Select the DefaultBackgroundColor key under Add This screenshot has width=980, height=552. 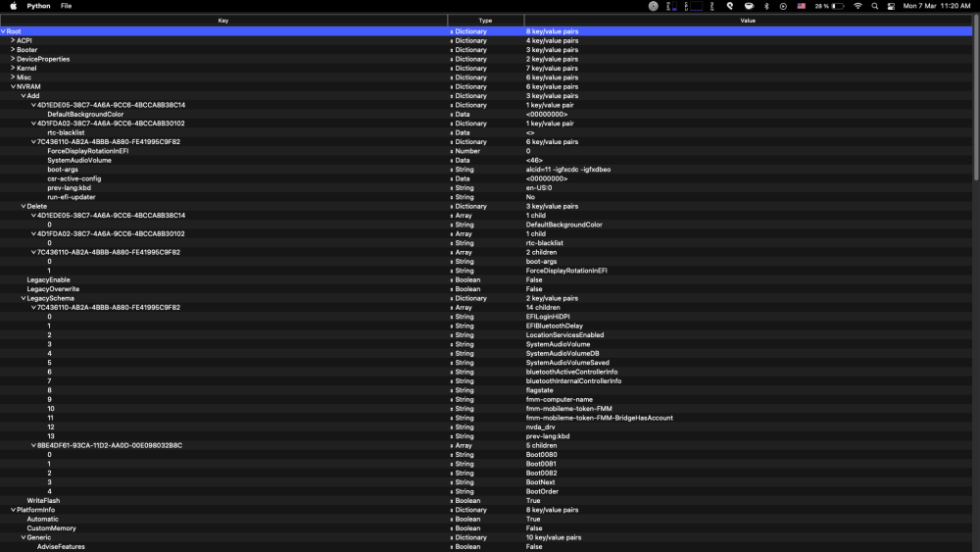[85, 115]
